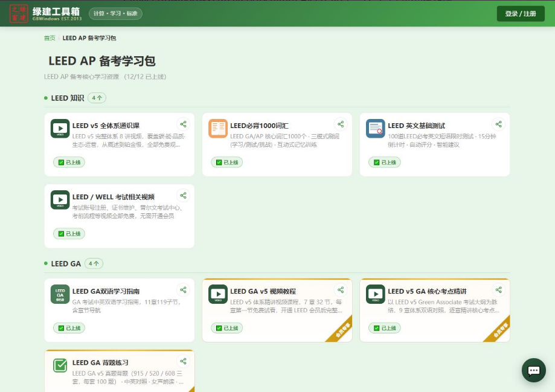Open LEED必背1000词汇 title
Viewport: 555px width, 392px height.
pos(259,126)
